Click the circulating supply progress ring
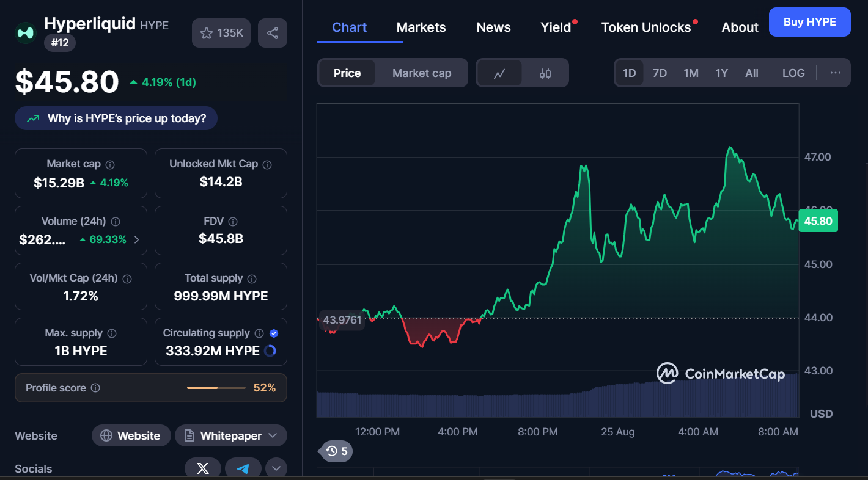The height and width of the screenshot is (480, 868). click(270, 351)
